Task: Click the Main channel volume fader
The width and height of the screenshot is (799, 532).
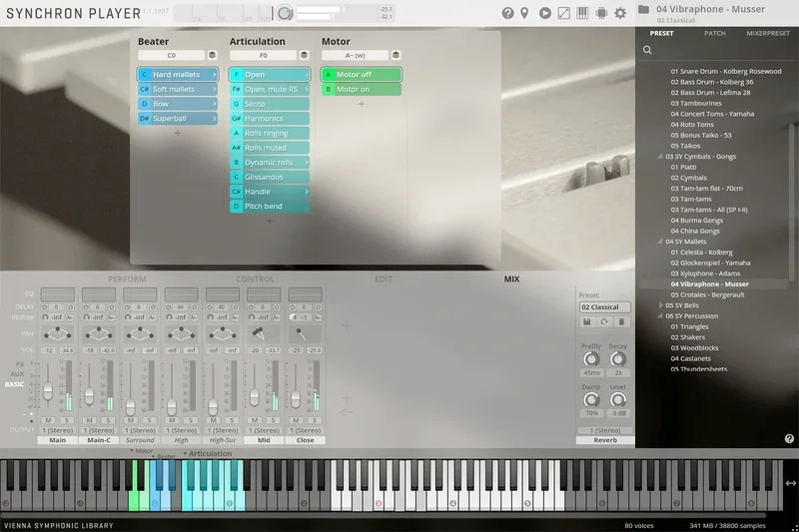Action: pos(47,392)
